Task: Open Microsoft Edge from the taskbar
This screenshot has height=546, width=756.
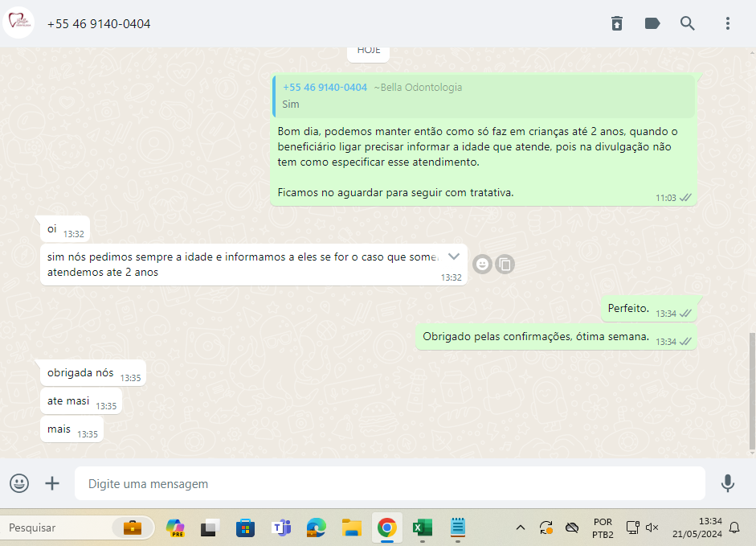Action: point(317,528)
